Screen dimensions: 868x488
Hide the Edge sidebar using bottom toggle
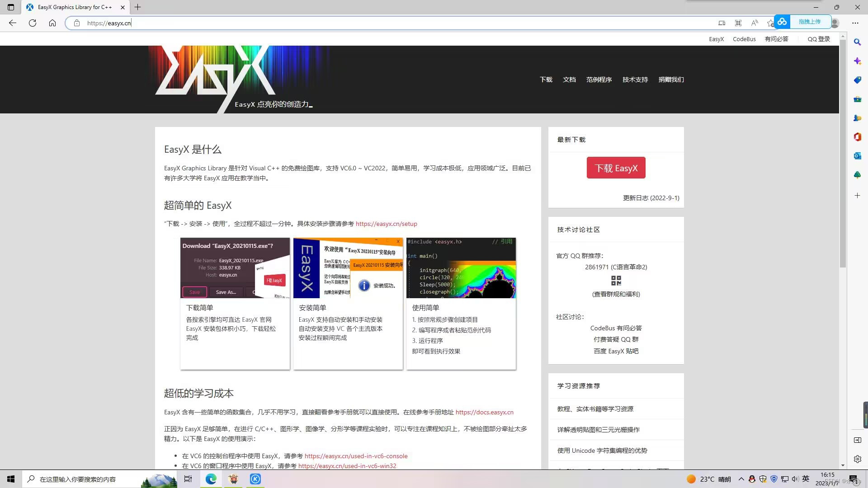857,440
